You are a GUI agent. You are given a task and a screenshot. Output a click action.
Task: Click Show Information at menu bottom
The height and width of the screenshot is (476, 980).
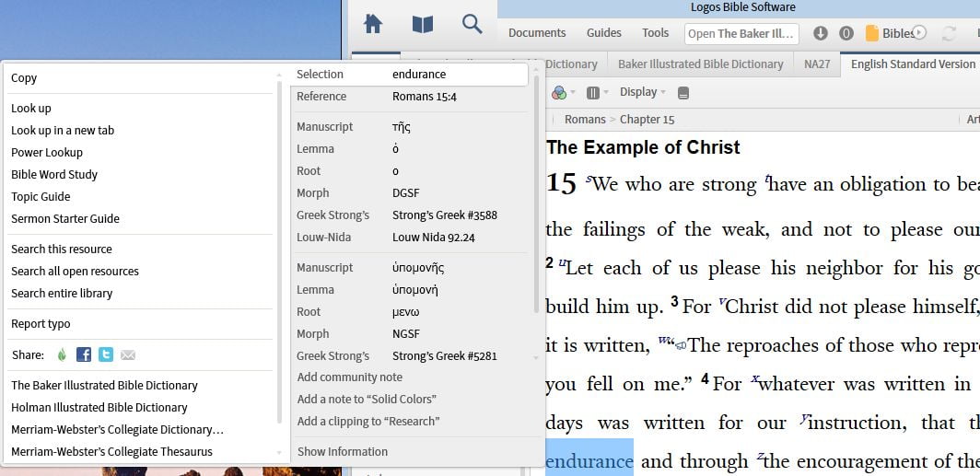[x=343, y=451]
